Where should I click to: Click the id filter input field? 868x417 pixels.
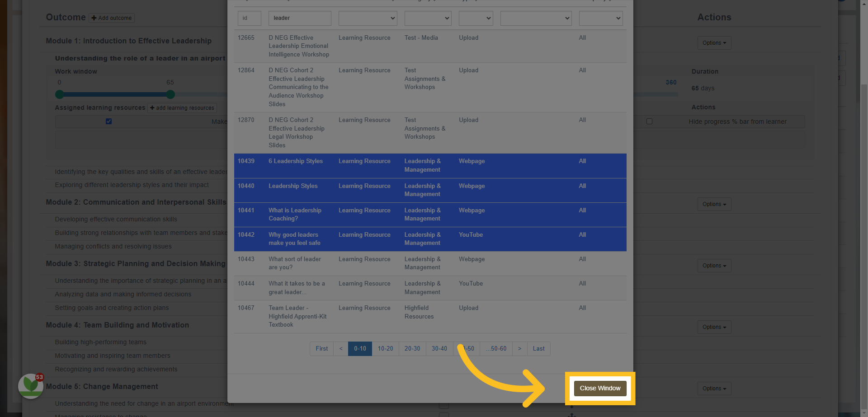[249, 18]
